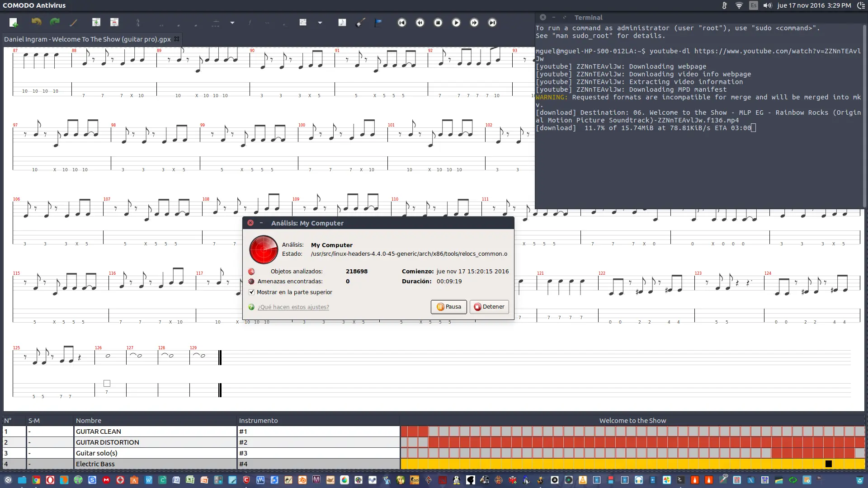Screen dimensions: 868x488
Task: Click the blue flag marker icon
Action: pyautogui.click(x=378, y=23)
